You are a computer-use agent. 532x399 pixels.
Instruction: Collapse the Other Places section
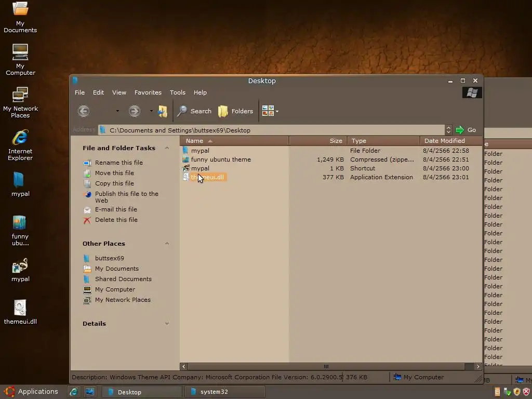point(167,244)
